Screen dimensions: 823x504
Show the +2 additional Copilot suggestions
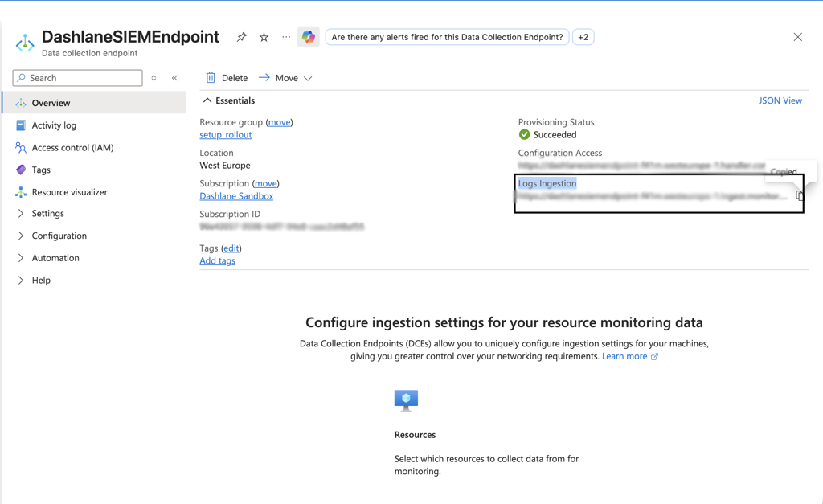click(583, 37)
